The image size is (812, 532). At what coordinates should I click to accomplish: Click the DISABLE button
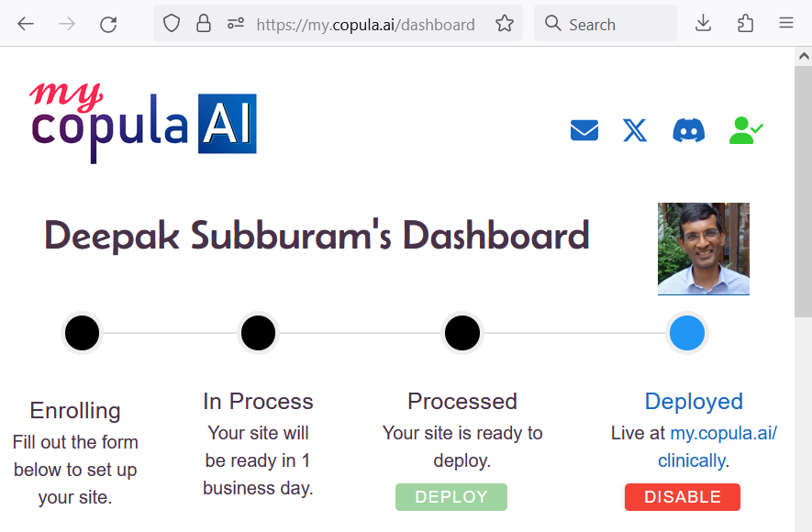pos(683,496)
